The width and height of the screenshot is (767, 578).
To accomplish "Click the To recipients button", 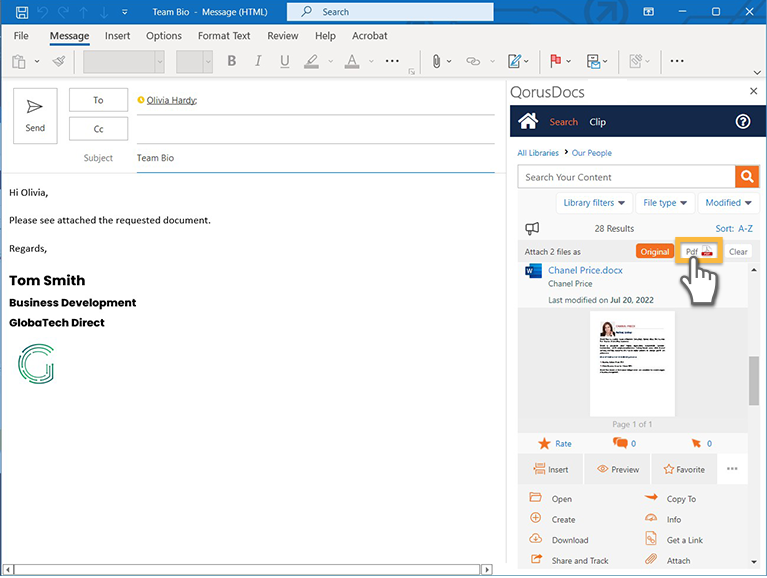I will [98, 100].
